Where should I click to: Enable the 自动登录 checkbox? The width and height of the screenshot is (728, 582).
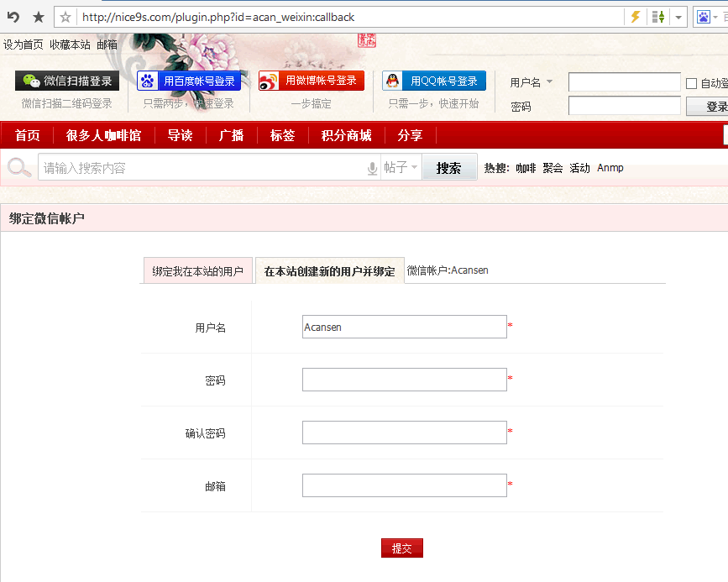(x=692, y=81)
